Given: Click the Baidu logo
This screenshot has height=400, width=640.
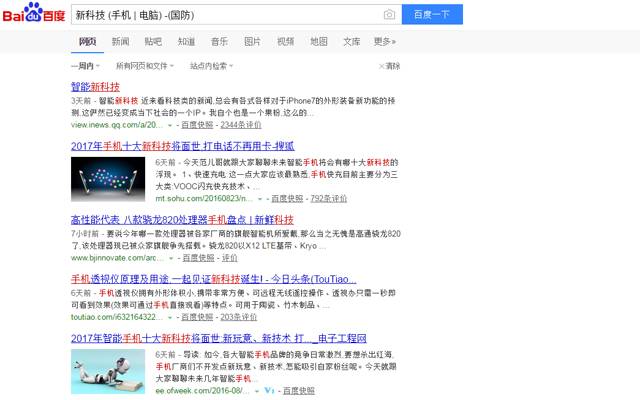Looking at the screenshot, I should pos(34,13).
